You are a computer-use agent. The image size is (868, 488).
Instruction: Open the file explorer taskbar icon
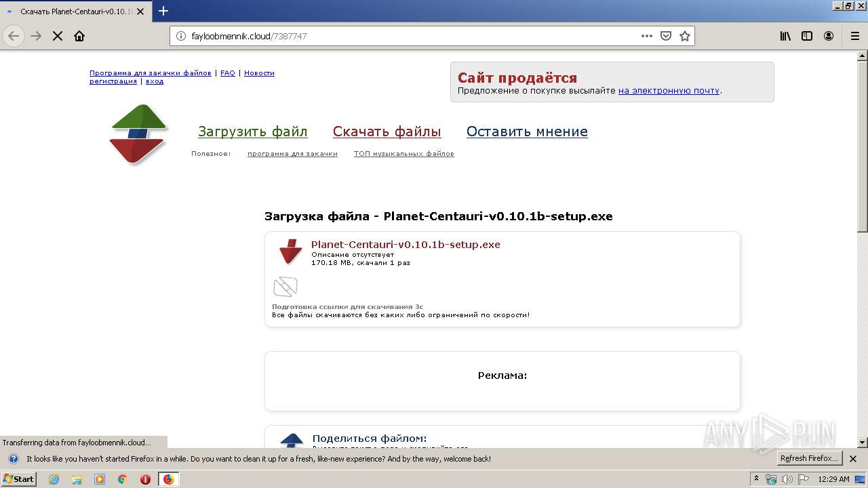click(x=77, y=479)
